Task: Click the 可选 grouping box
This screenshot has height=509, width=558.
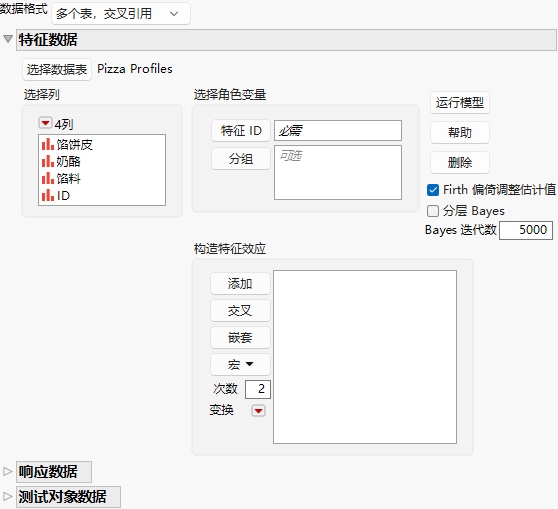Action: pos(338,172)
